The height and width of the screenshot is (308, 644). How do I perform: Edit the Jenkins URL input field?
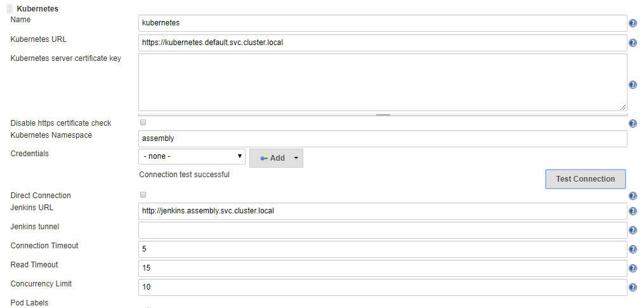(383, 211)
